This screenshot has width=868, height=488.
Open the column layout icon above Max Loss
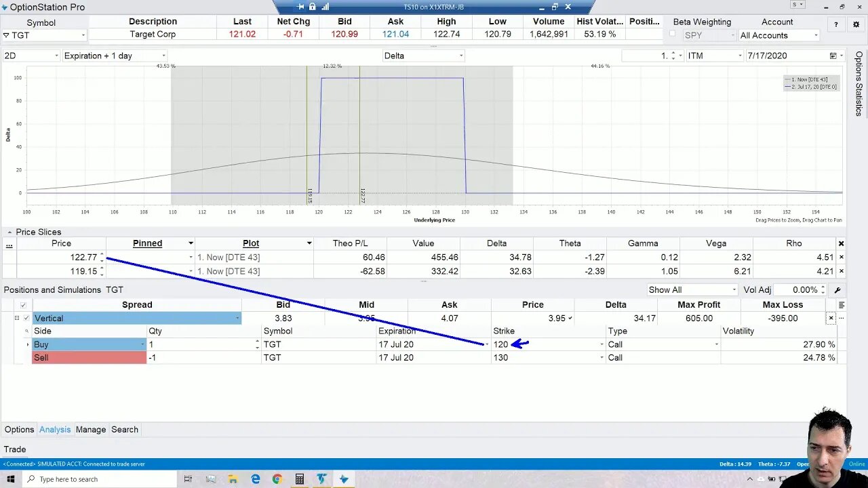(842, 305)
